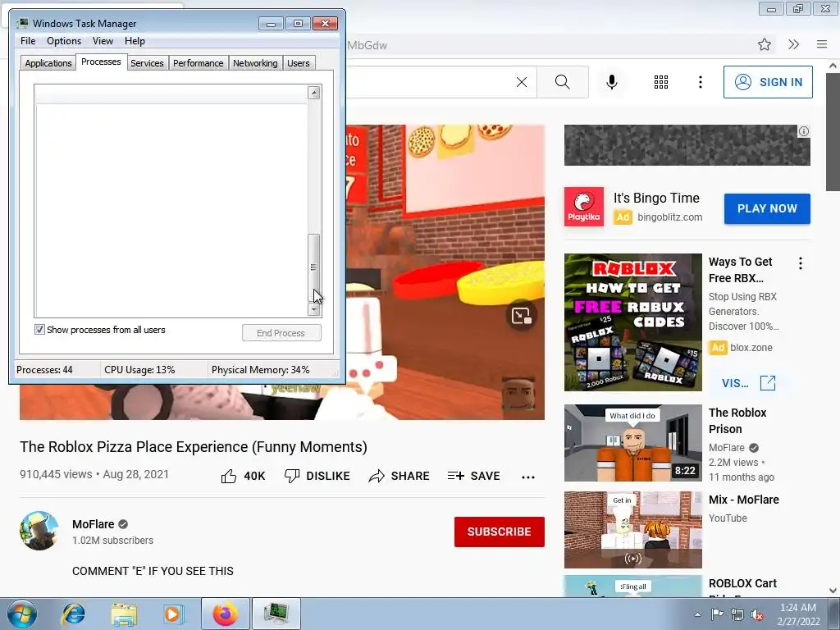Viewport: 840px width, 630px height.
Task: Click the SIGN IN button
Action: click(768, 82)
